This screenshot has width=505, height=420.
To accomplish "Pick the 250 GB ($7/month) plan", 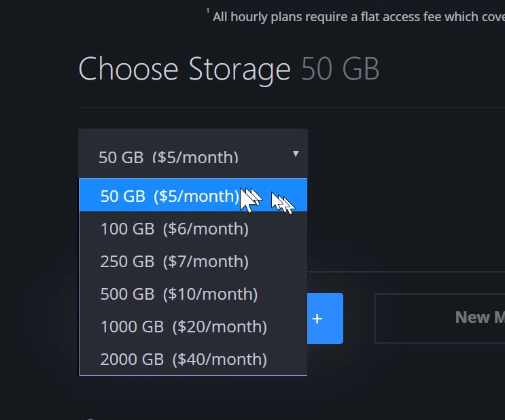I will click(x=193, y=261).
